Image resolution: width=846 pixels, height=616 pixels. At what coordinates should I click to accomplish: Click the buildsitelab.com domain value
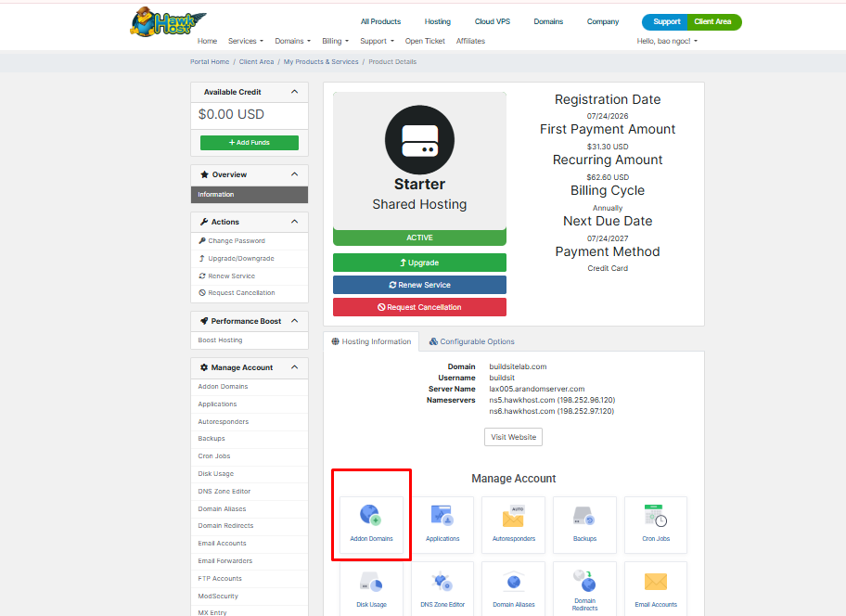click(518, 366)
